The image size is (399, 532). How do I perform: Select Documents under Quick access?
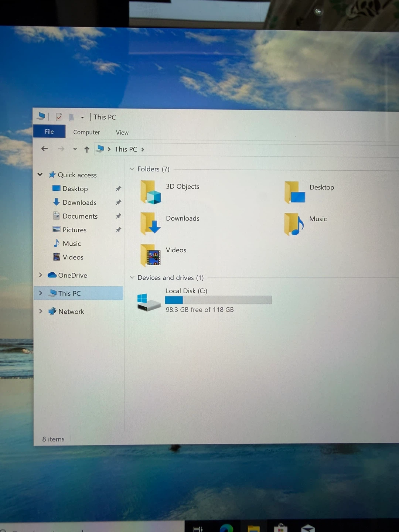[75, 216]
